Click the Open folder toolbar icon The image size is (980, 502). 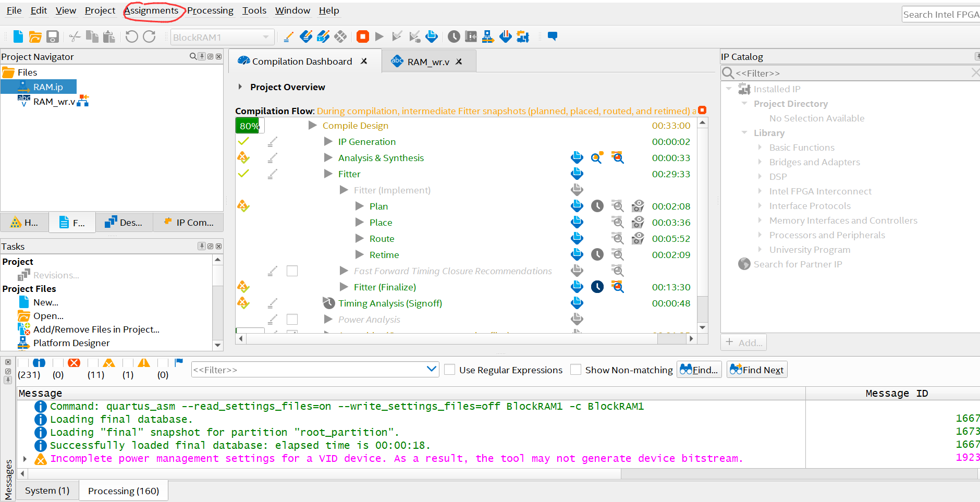(x=35, y=36)
